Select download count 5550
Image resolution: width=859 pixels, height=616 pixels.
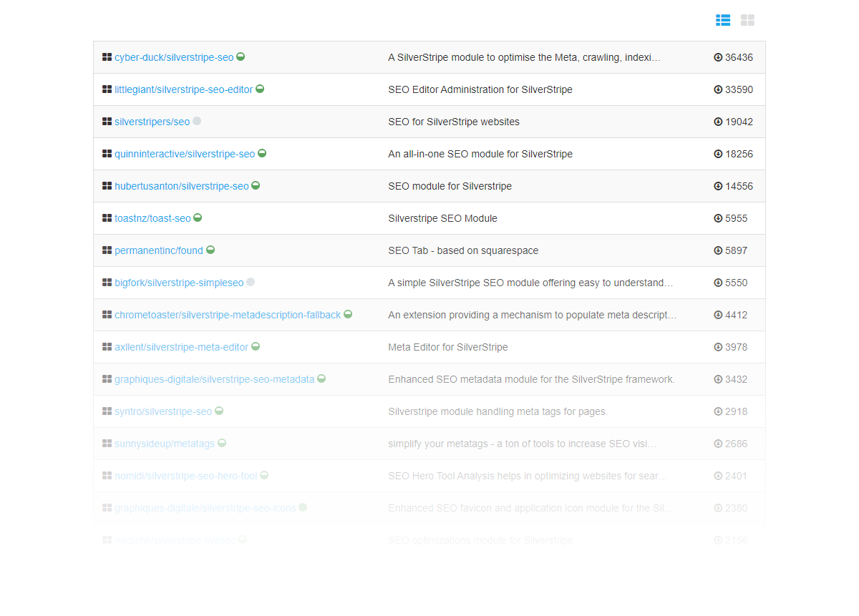[x=736, y=283]
